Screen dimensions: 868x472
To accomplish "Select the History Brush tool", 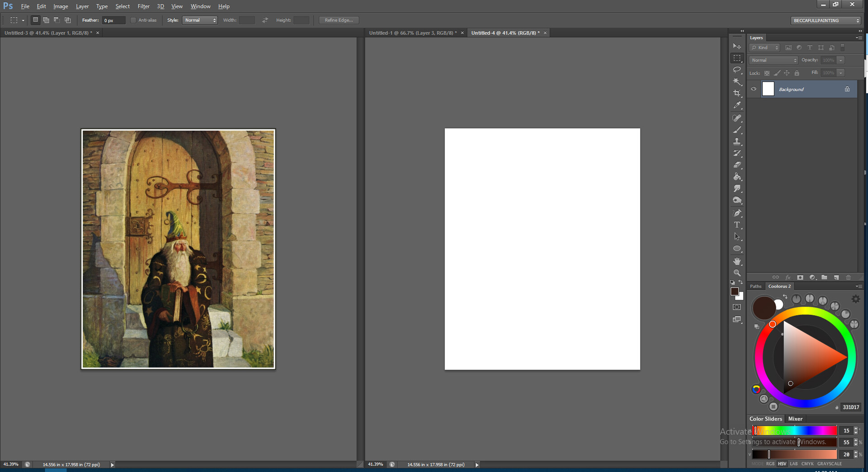I will 737,153.
